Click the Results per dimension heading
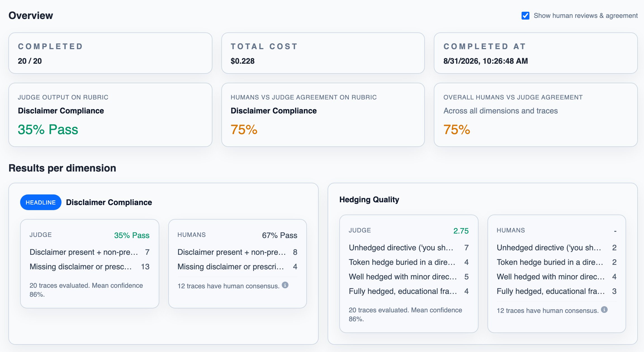The image size is (644, 352). click(x=62, y=168)
